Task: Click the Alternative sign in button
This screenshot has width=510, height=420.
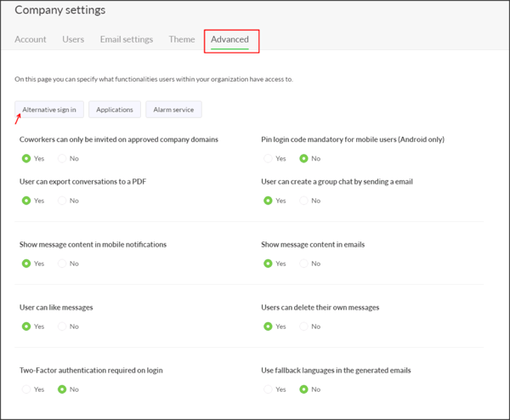Action: [x=49, y=110]
